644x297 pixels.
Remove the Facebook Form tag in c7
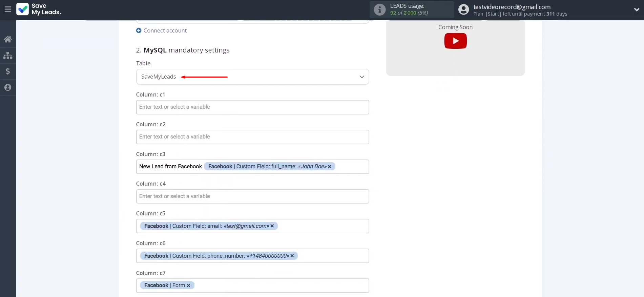[x=188, y=285]
